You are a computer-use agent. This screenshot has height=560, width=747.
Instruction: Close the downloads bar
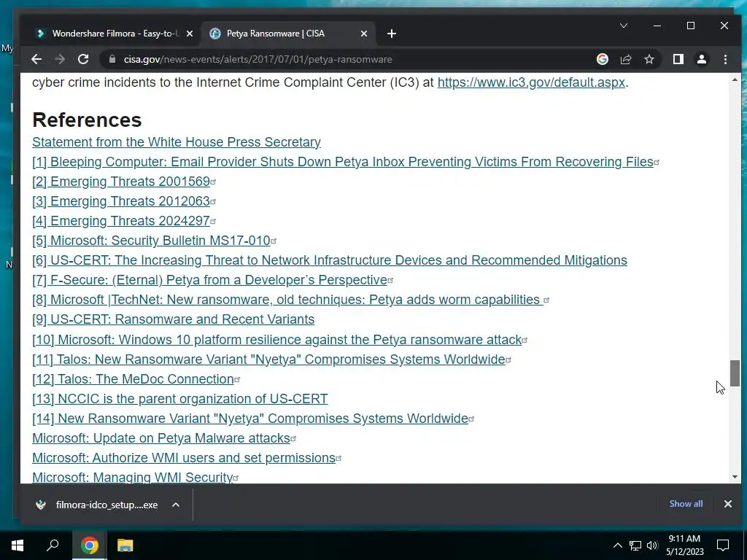pos(727,504)
